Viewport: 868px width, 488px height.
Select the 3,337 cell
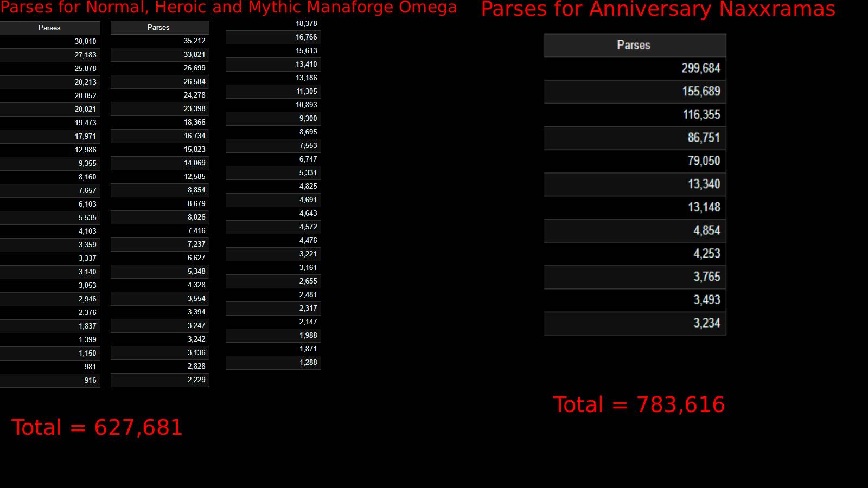coord(50,258)
